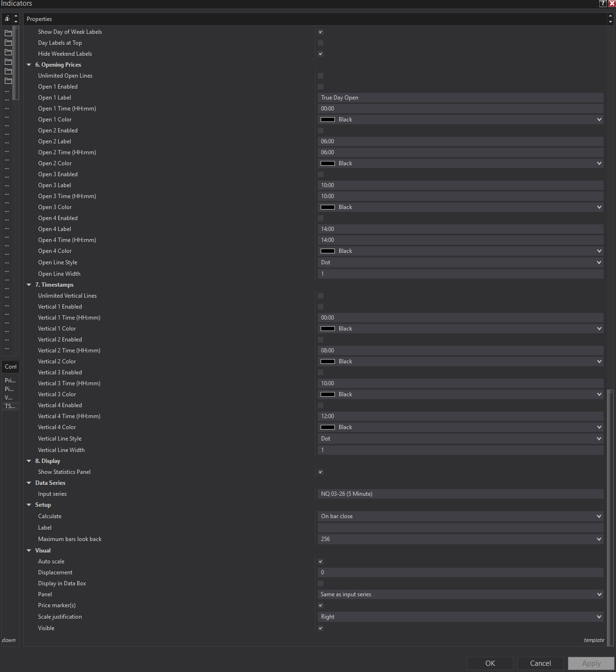616x672 pixels.
Task: Click the Vertical 4 Time field 12:00
Action: [460, 416]
